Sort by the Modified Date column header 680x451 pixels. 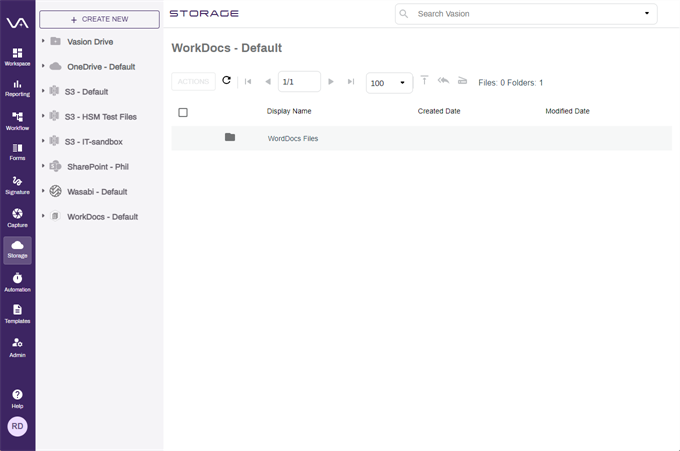click(x=567, y=111)
